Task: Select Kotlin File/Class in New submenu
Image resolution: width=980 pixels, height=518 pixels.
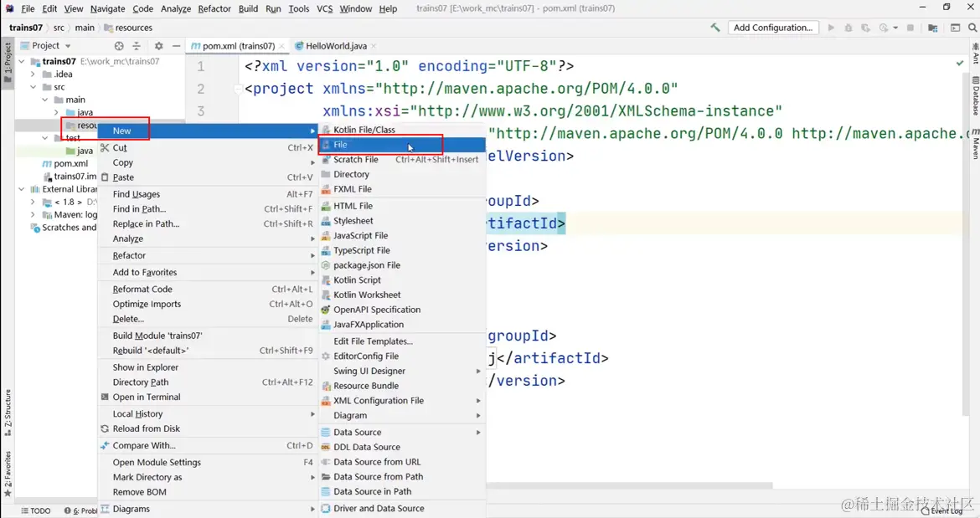Action: coord(402,130)
